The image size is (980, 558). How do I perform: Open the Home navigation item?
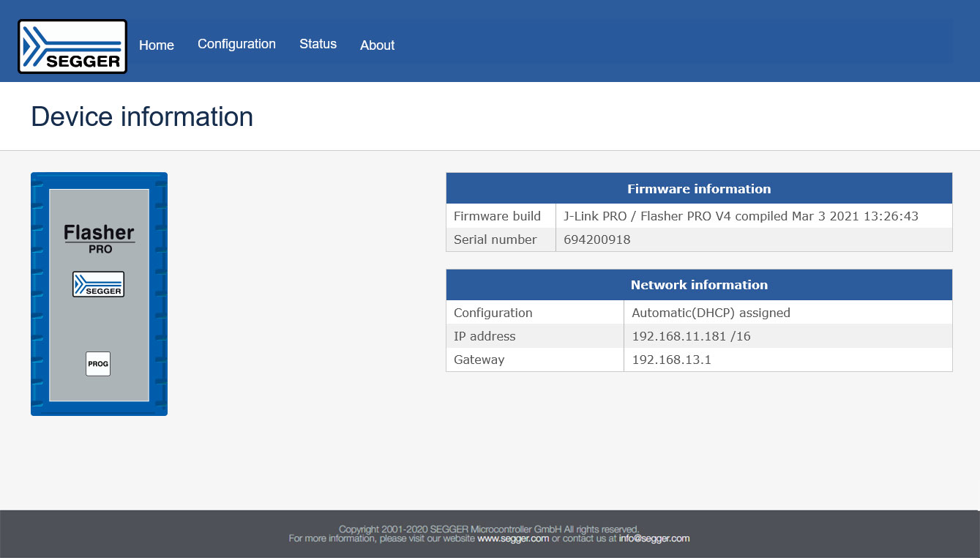(156, 45)
